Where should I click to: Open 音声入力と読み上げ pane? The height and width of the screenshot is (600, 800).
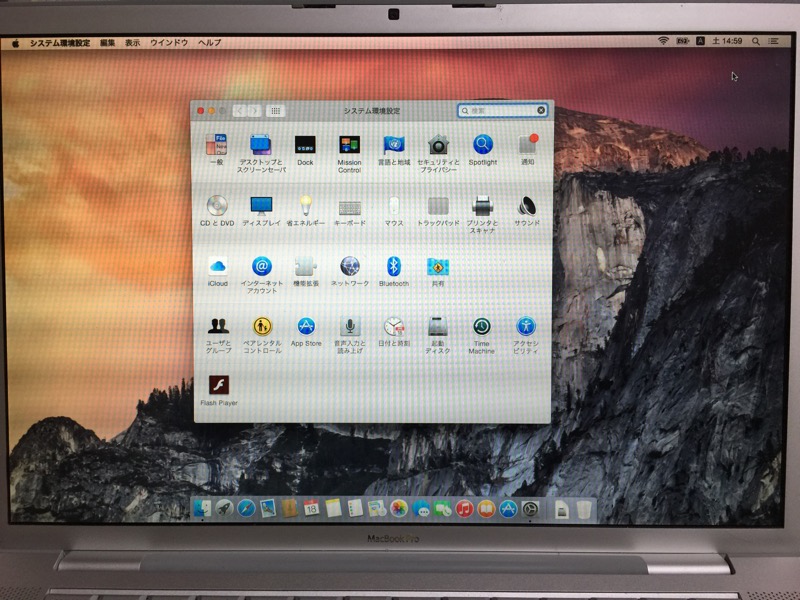coord(350,335)
